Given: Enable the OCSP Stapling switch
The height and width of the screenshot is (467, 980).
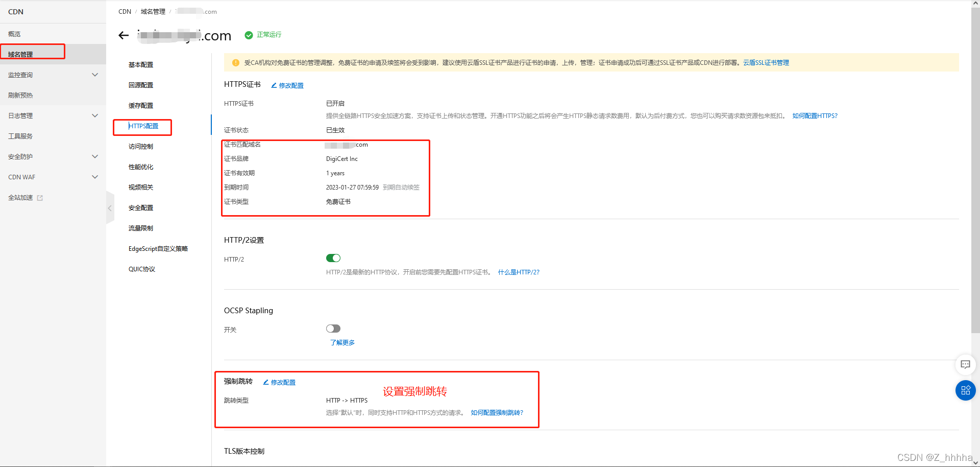Looking at the screenshot, I should click(x=333, y=329).
